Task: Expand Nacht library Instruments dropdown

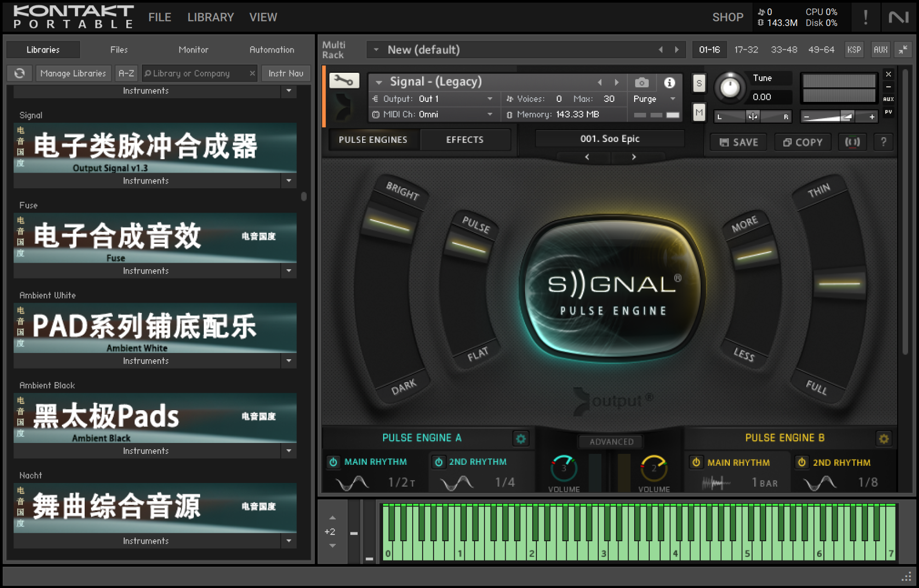Action: coord(289,541)
